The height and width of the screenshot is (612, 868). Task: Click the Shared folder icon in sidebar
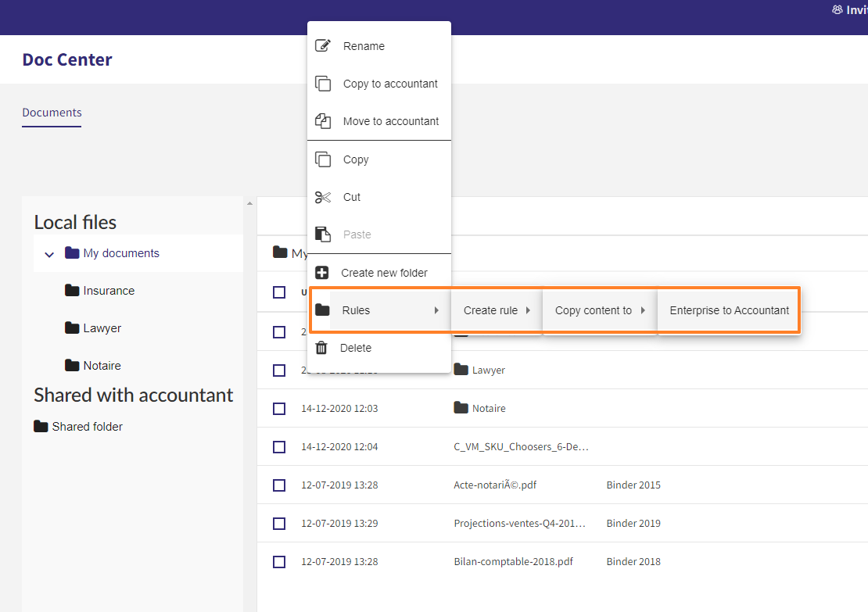41,426
